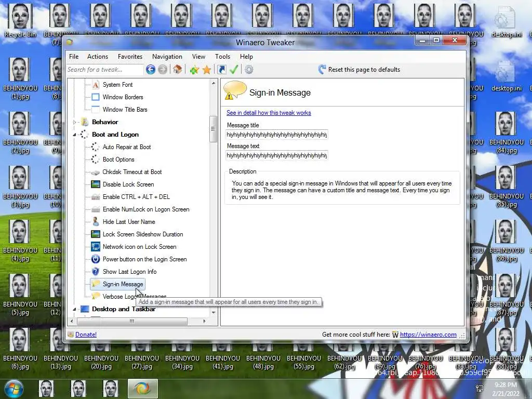Viewport: 532px width, 399px height.
Task: Open the Tools menu
Action: 222,57
